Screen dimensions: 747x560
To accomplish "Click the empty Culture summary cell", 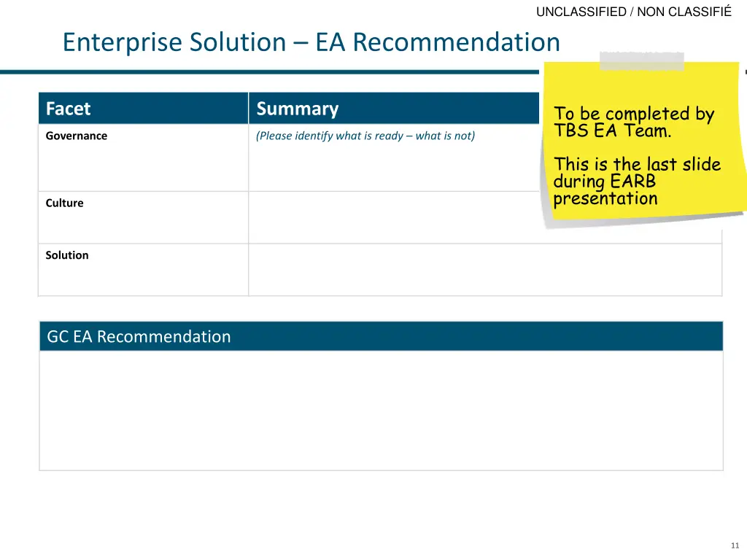I will (393, 217).
